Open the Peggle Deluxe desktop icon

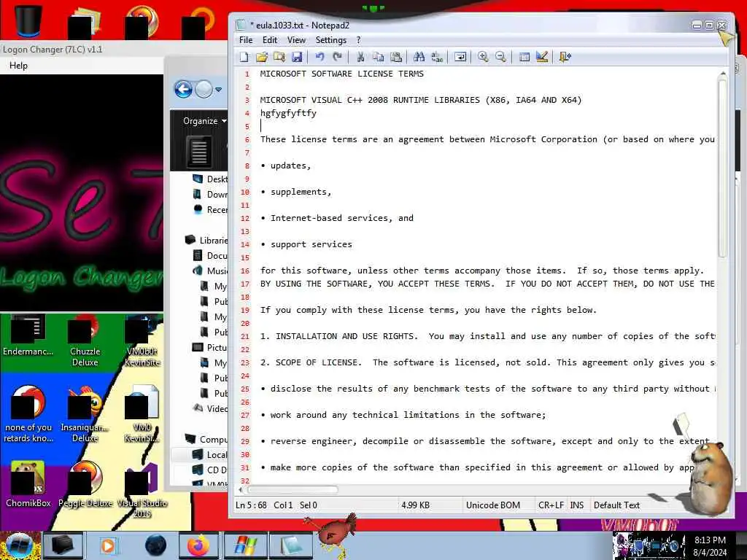(85, 484)
